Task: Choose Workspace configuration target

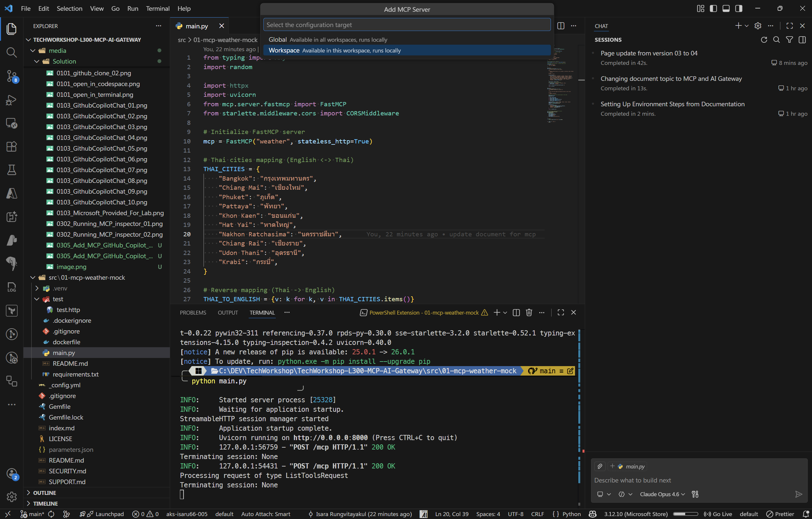Action: [x=407, y=50]
